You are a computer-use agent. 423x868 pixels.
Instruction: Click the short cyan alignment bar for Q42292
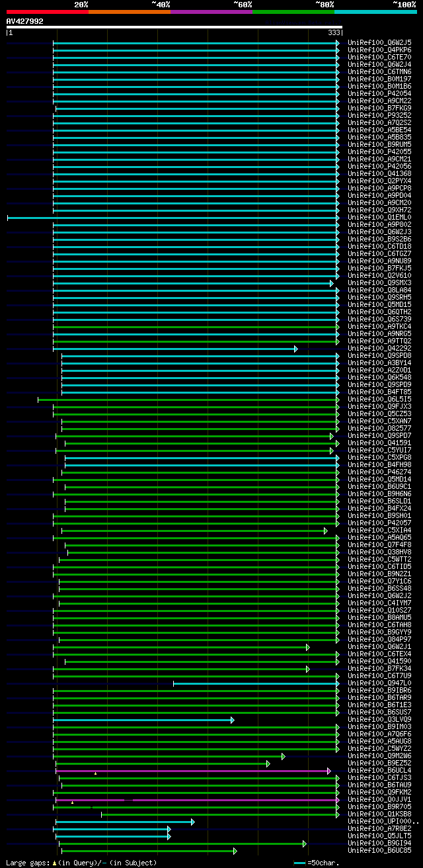pos(175,348)
